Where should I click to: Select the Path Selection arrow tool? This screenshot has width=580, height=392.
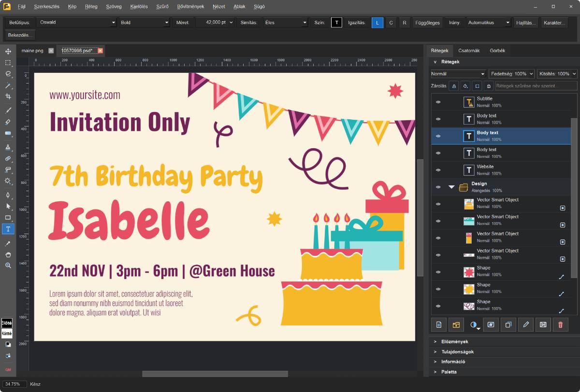click(x=8, y=206)
